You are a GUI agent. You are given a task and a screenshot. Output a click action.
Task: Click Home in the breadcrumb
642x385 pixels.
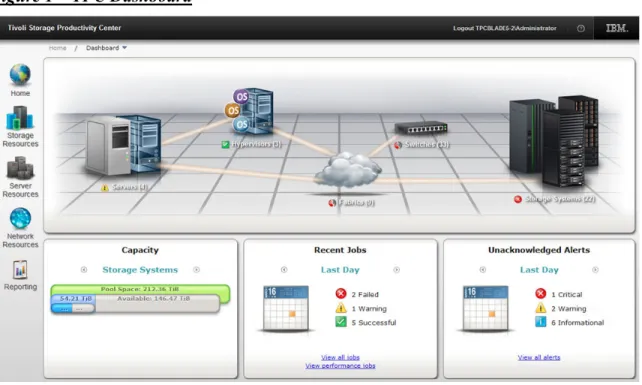[57, 48]
